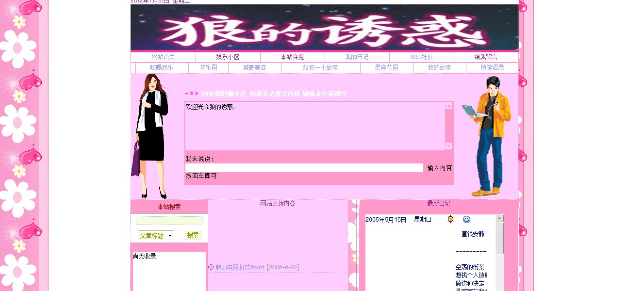Click the man with laptop illustration

(x=487, y=136)
